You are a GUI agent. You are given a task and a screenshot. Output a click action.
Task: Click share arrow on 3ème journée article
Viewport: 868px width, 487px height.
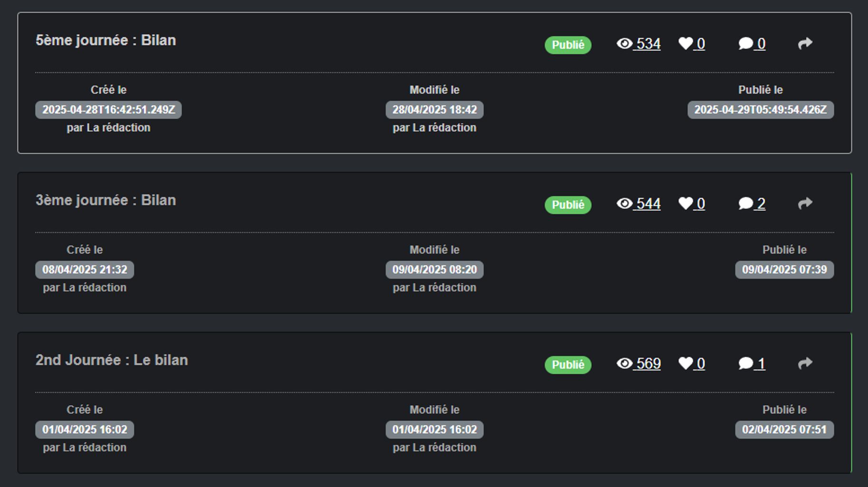805,204
